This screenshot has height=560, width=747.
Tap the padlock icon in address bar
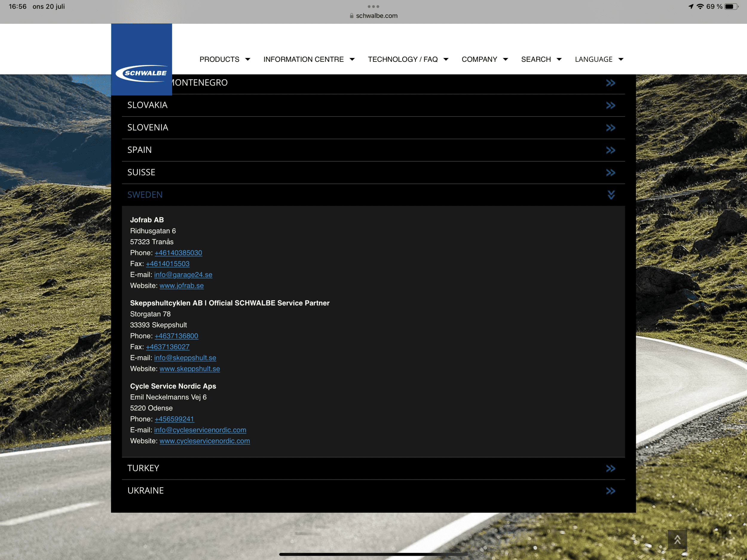352,16
